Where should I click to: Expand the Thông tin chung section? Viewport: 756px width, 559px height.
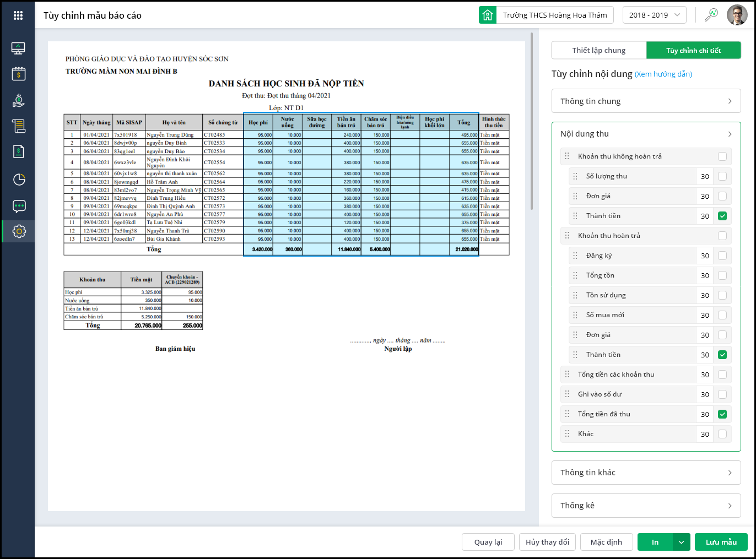point(646,101)
